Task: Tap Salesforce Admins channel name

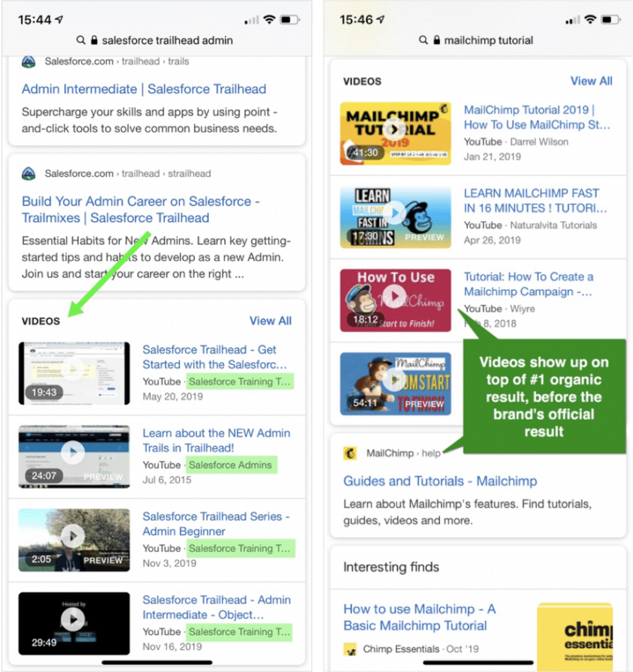Action: (x=230, y=465)
